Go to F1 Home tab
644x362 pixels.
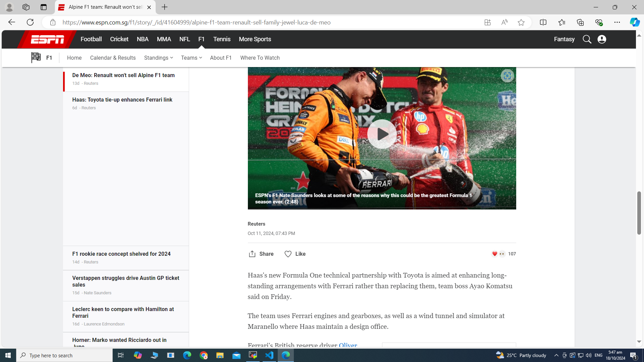pos(74,58)
